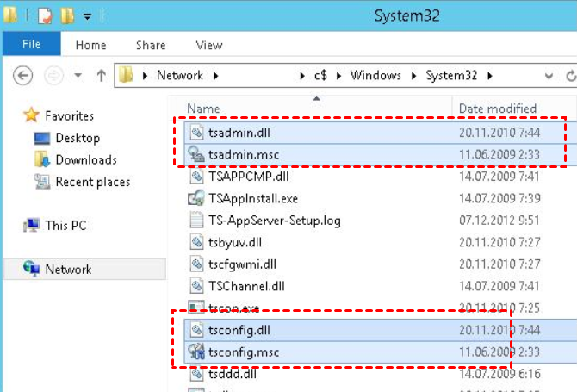Select This PC in navigation pane
577x392 pixels.
pos(65,226)
